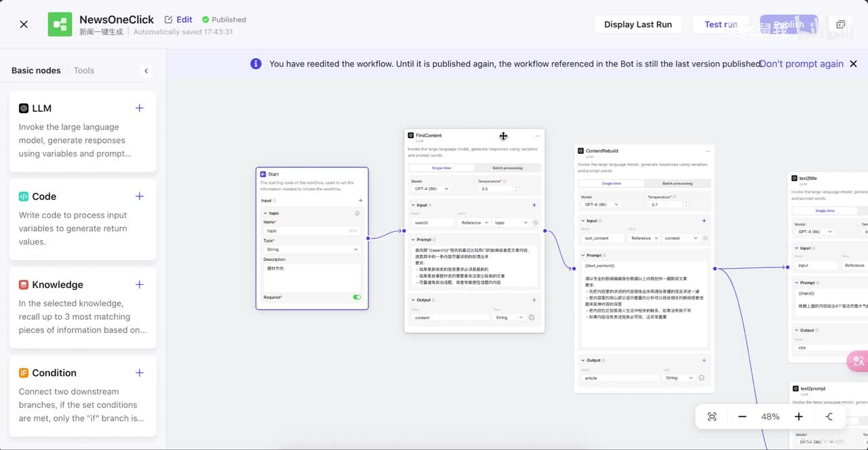Dismiss the reedited workflow notification banner
The width and height of the screenshot is (868, 450).
coord(853,64)
